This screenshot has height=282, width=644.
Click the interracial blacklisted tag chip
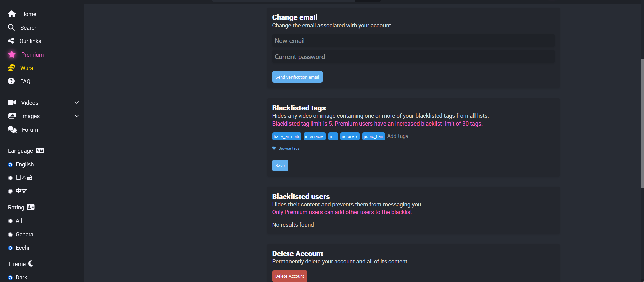click(x=315, y=136)
